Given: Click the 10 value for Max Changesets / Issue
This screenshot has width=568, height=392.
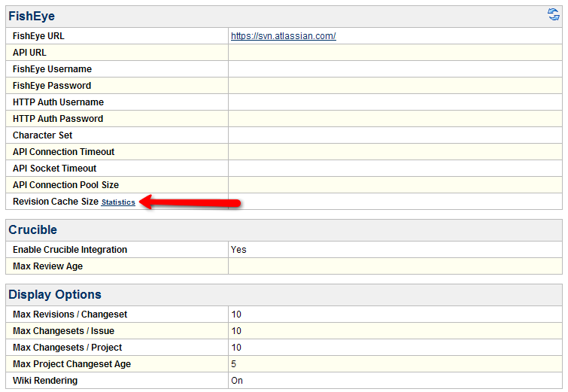Looking at the screenshot, I should point(236,331).
